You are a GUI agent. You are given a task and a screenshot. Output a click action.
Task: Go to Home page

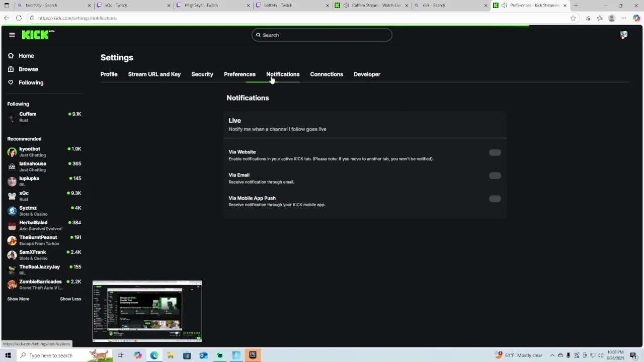pyautogui.click(x=26, y=56)
